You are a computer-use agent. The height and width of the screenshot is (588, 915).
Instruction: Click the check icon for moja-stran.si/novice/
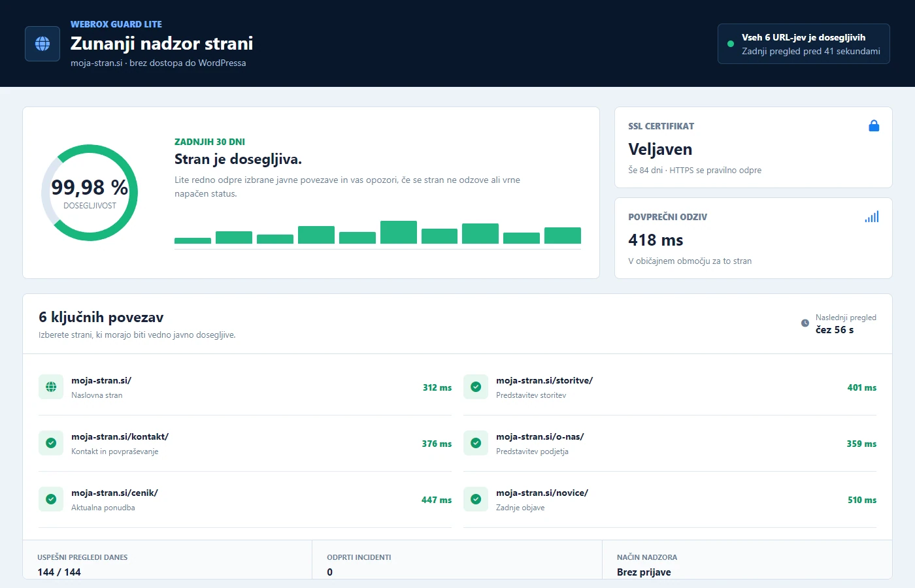[x=476, y=499]
